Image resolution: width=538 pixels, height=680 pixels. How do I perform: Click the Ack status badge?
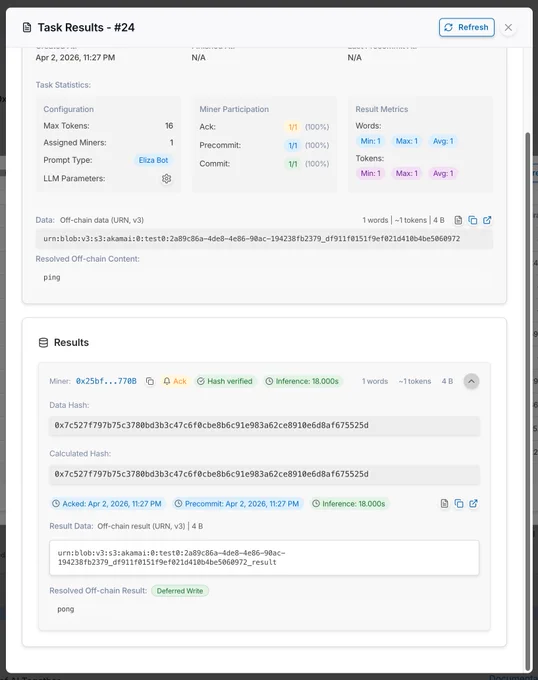coord(175,381)
